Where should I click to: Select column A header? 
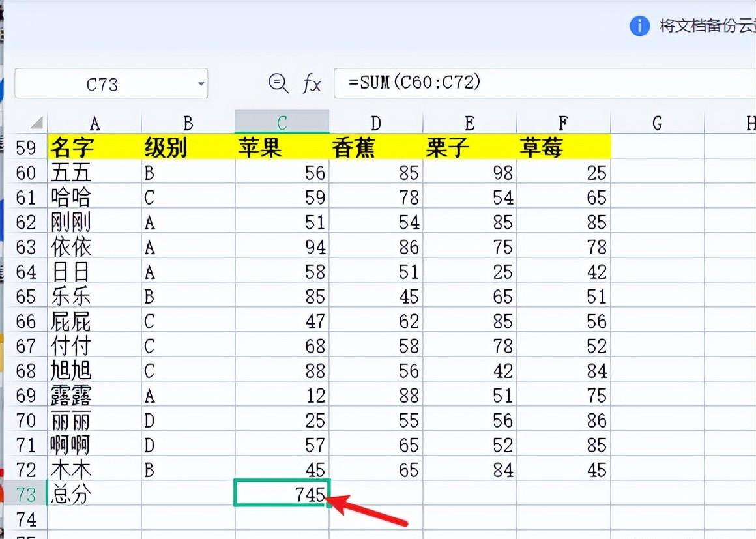94,123
